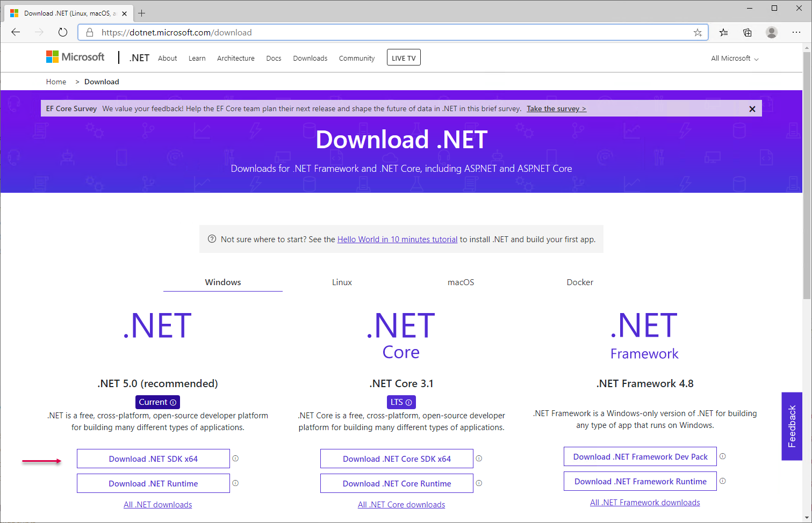Go back to the previous page

16,32
